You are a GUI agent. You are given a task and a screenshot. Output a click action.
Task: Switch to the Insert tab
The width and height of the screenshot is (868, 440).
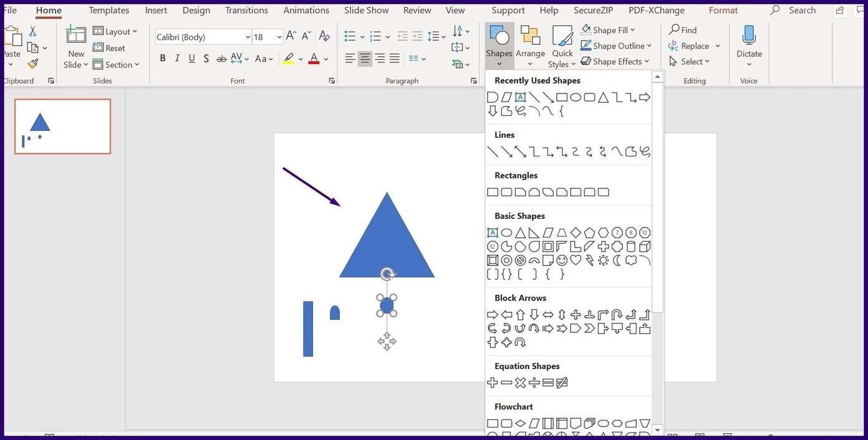tap(156, 10)
